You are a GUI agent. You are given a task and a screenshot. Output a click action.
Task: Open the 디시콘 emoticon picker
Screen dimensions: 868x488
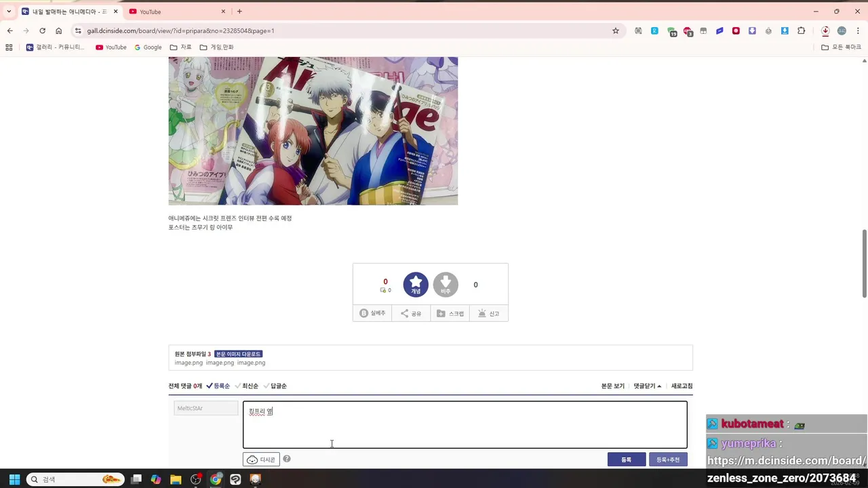261,460
